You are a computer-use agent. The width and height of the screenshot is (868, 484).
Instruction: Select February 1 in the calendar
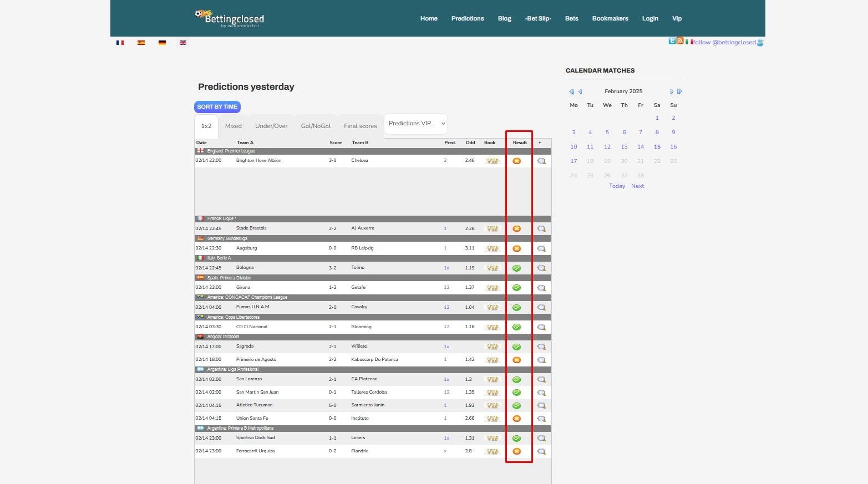click(x=657, y=118)
